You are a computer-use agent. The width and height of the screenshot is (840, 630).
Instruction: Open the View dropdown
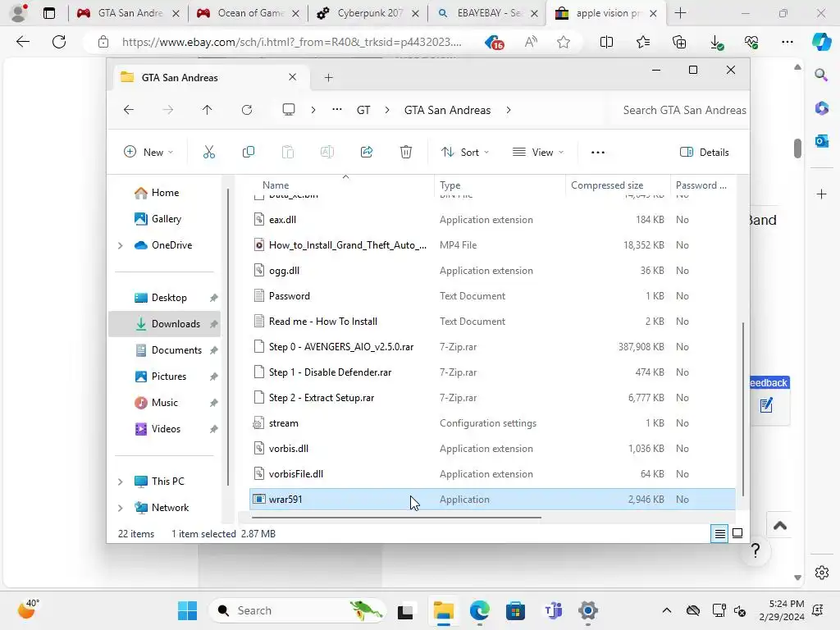(x=538, y=152)
